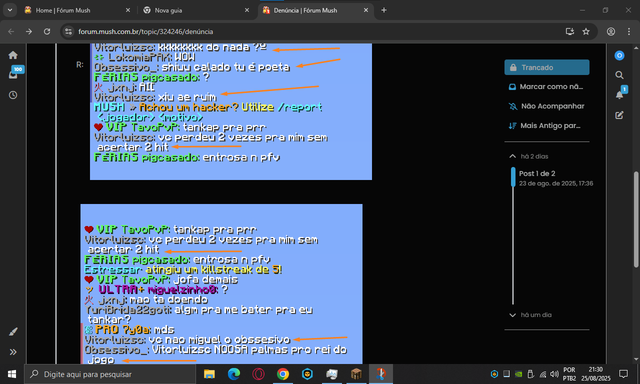
Task: Open the Chrome profile icon
Action: (611, 31)
